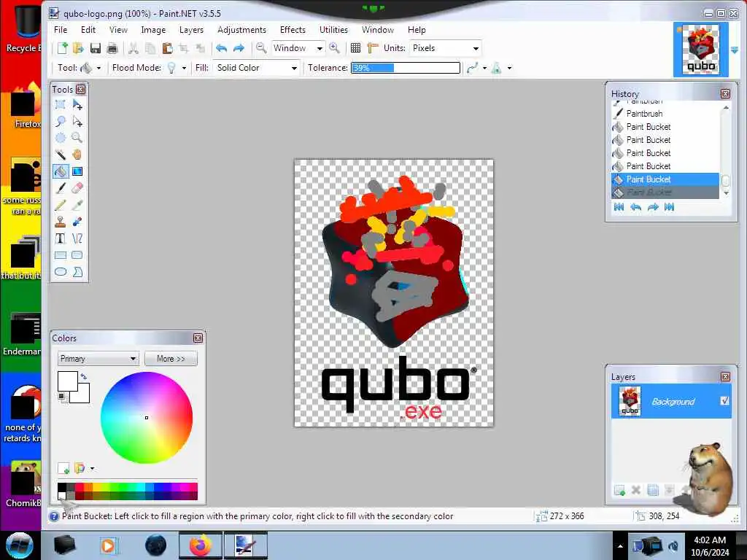747x560 pixels.
Task: Select the Clone Stamp tool
Action: (x=61, y=222)
